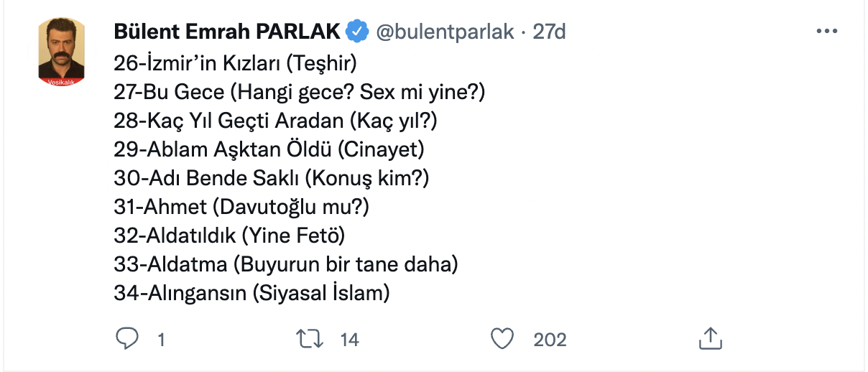Click the reply count of 1
868x372 pixels.
(161, 339)
